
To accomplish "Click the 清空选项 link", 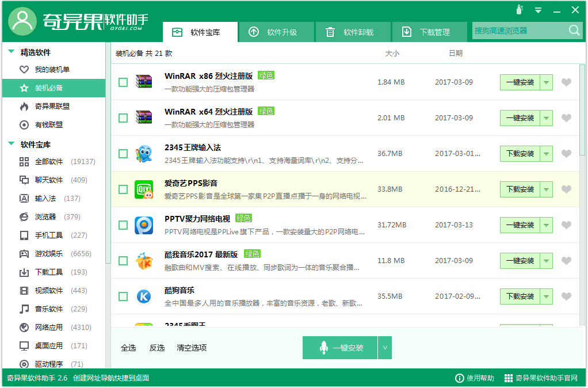I will 192,348.
